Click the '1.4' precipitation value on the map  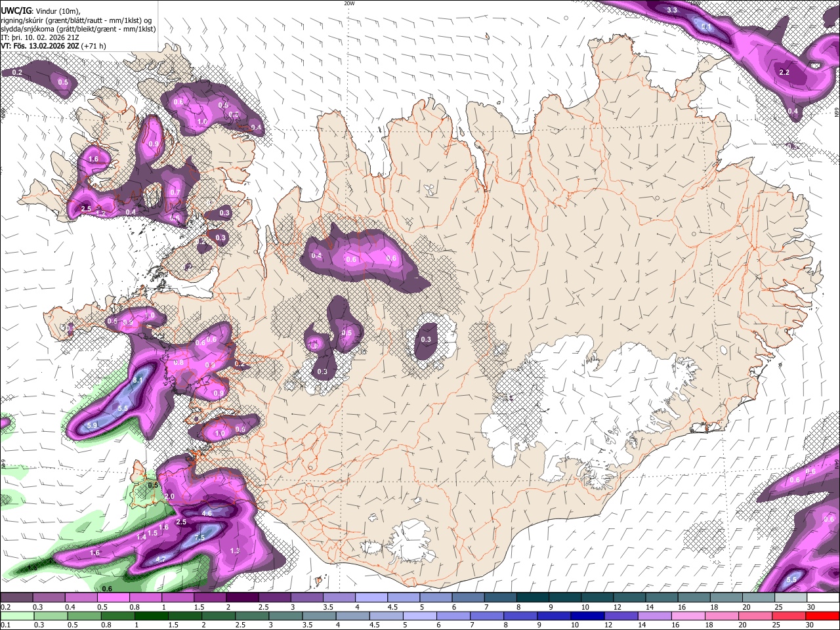coord(141,537)
